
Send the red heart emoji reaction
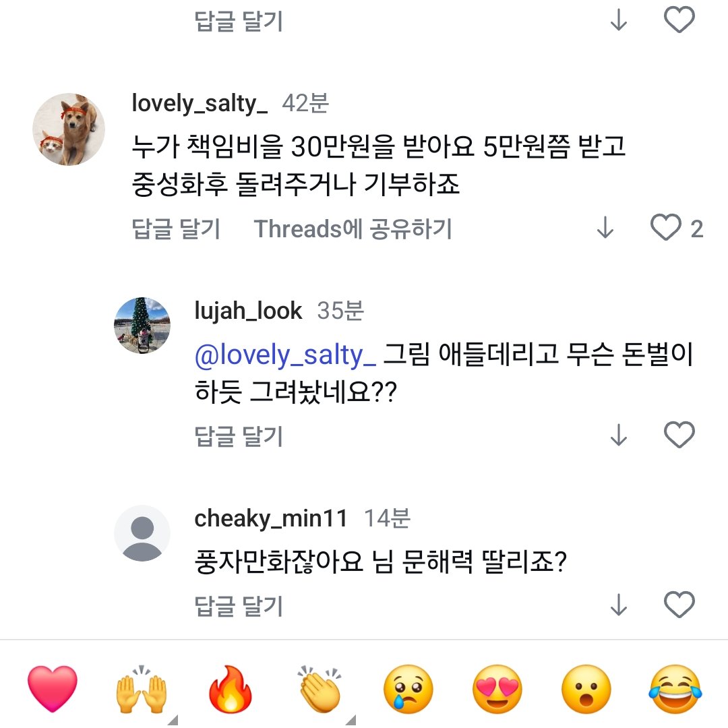pyautogui.click(x=53, y=689)
